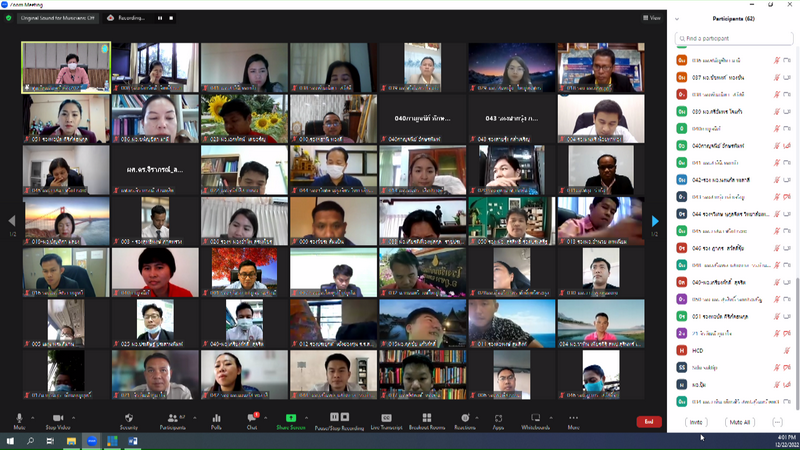Open the Reactions picker
Screen dimensions: 800x450
point(465,421)
